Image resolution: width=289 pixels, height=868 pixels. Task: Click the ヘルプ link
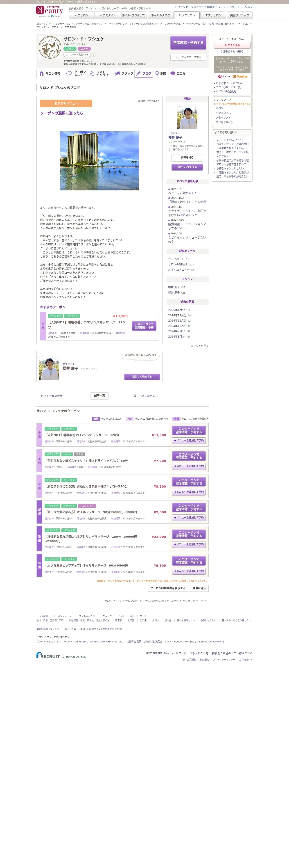(x=248, y=7)
